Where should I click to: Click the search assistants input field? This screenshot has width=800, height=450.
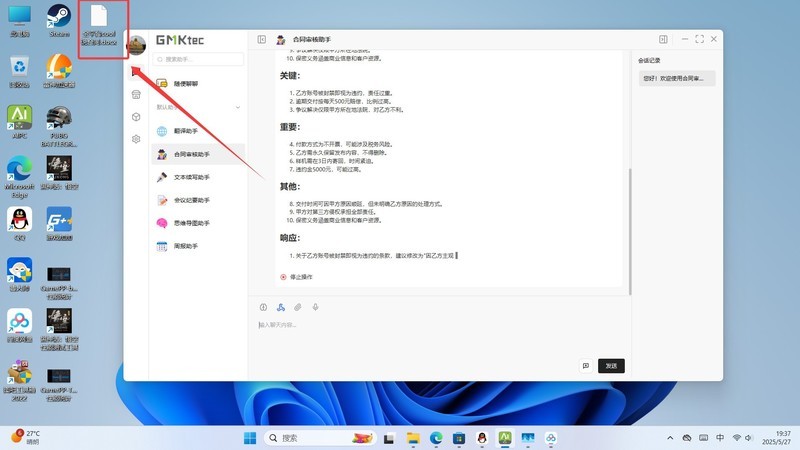tap(198, 59)
